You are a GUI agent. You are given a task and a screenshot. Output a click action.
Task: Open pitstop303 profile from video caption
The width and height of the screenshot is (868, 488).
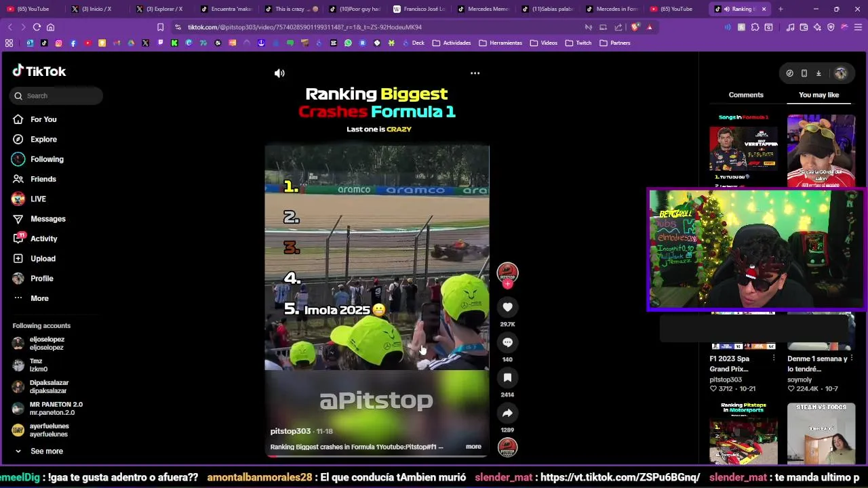pos(290,431)
